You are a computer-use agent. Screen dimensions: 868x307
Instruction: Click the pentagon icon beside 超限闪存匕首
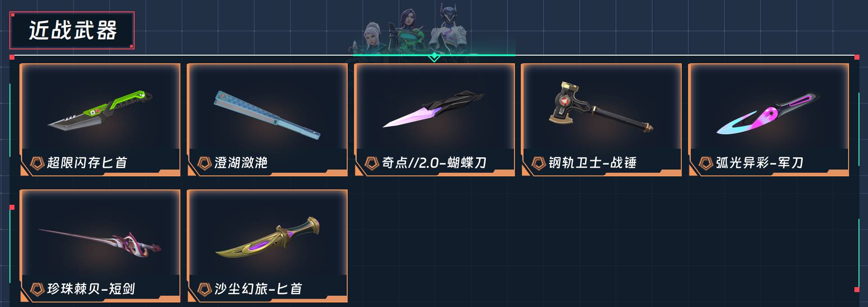pos(37,163)
